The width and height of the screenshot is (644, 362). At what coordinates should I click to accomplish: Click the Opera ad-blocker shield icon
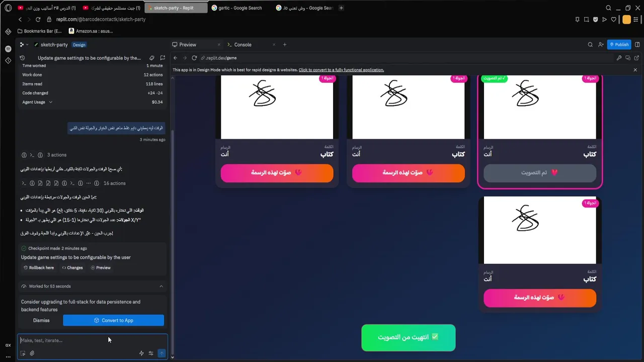pos(595,20)
